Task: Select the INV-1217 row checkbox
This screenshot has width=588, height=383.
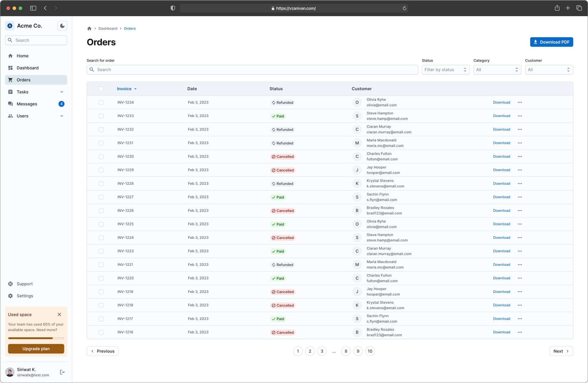Action: click(x=101, y=319)
